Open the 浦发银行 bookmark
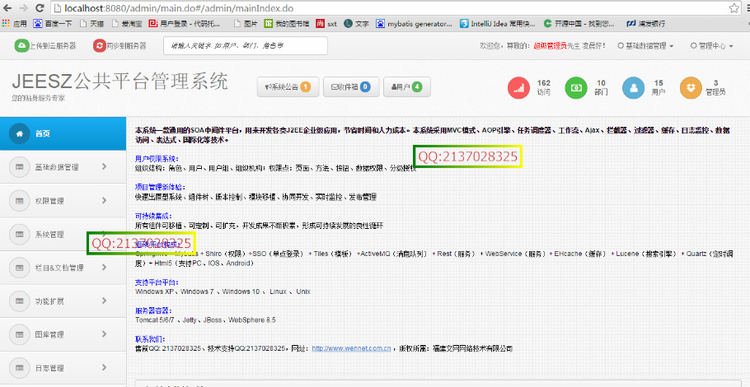The width and height of the screenshot is (750, 387). coord(646,23)
